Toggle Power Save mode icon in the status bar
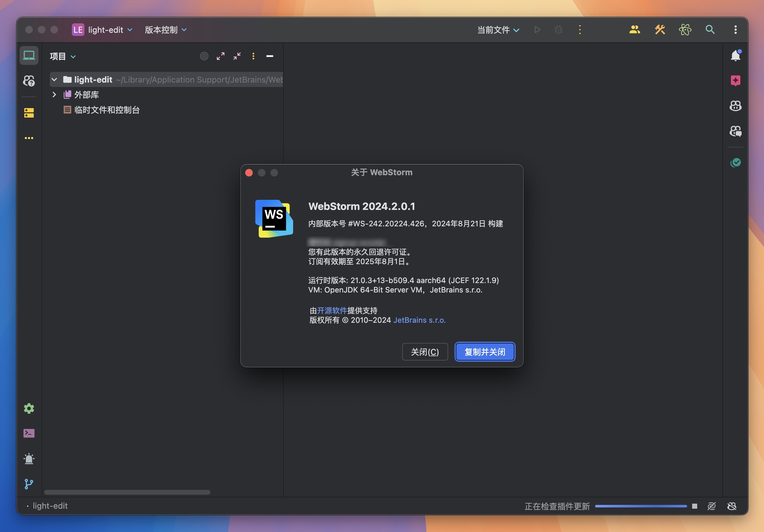 (x=712, y=506)
